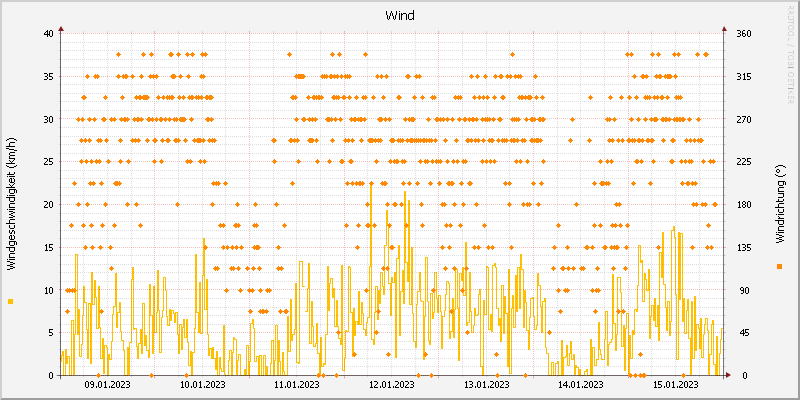Viewport: 800px width, 400px height.
Task: Click the yellow wind speed legend square
Action: click(11, 302)
